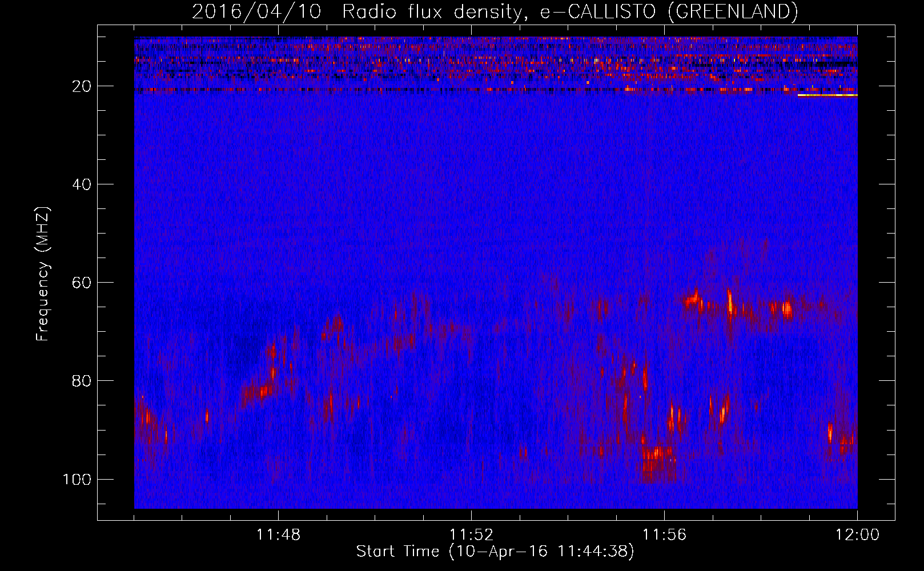Click the 'Start Time (10-Apr-16 11:44:38)' label
The height and width of the screenshot is (571, 924).
coord(495,552)
